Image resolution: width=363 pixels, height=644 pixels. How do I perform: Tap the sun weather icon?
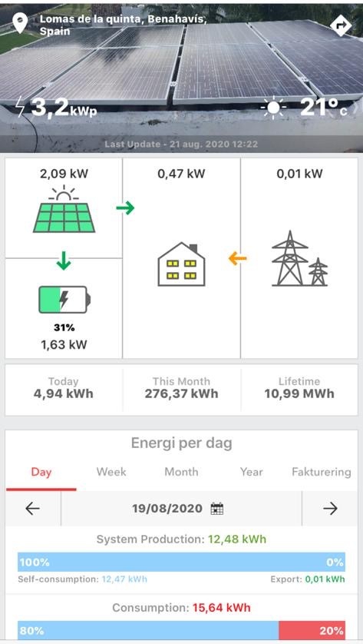tap(273, 108)
